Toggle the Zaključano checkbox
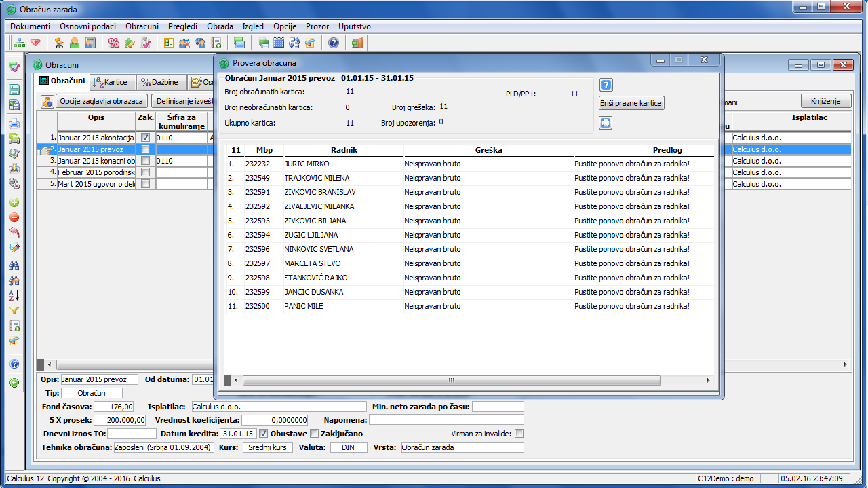 (314, 434)
